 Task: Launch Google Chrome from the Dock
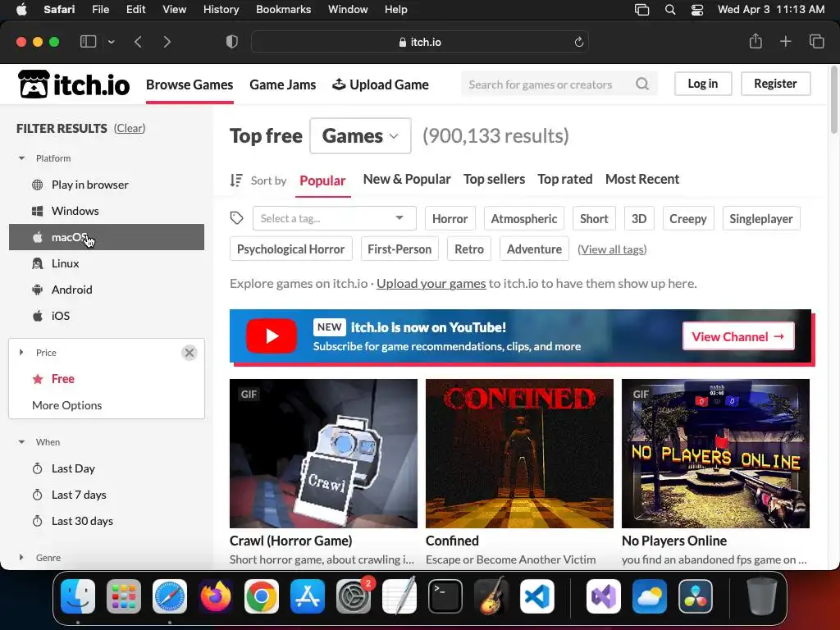262,596
